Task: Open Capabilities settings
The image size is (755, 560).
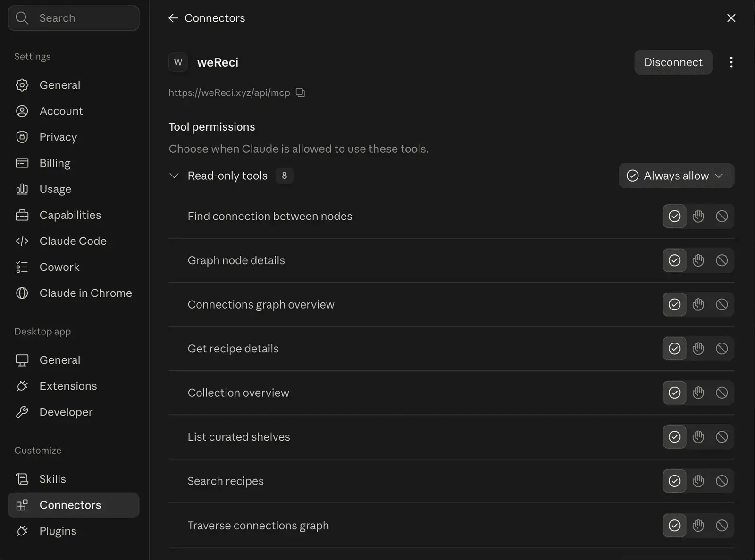Action: [74, 215]
